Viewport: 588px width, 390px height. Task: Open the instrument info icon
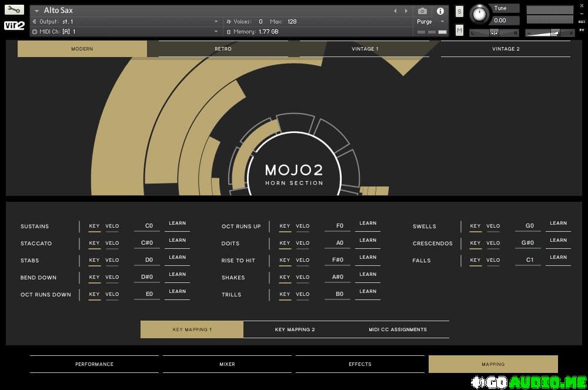tap(440, 11)
